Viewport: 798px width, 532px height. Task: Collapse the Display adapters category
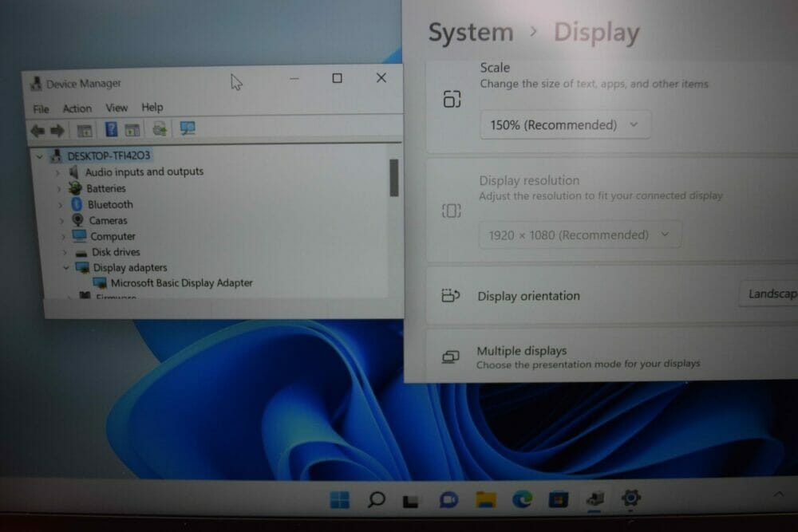coord(66,267)
